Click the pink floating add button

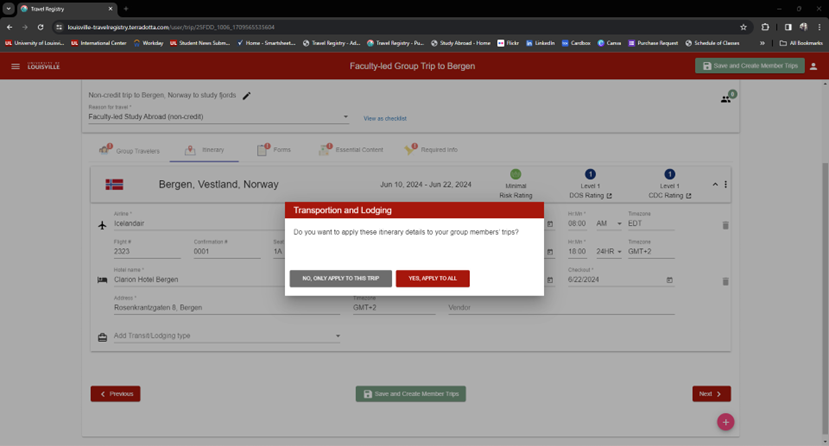click(x=725, y=422)
